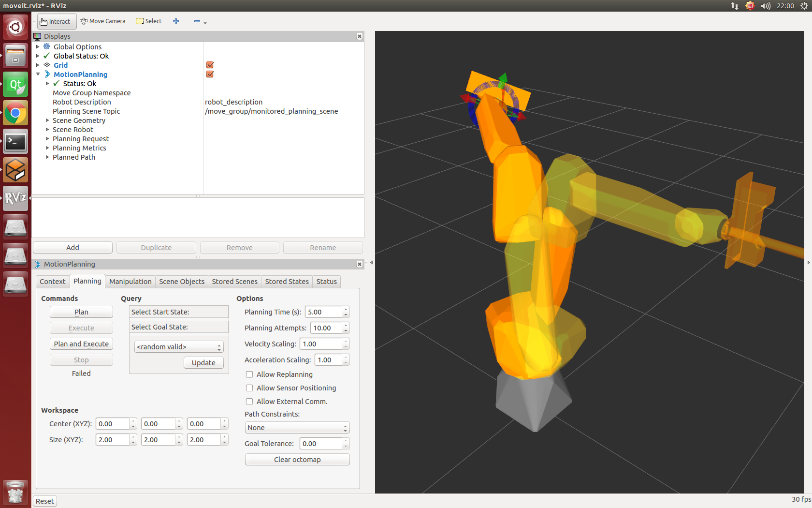
Task: Enable Allow Replanning checkbox
Action: click(x=249, y=374)
